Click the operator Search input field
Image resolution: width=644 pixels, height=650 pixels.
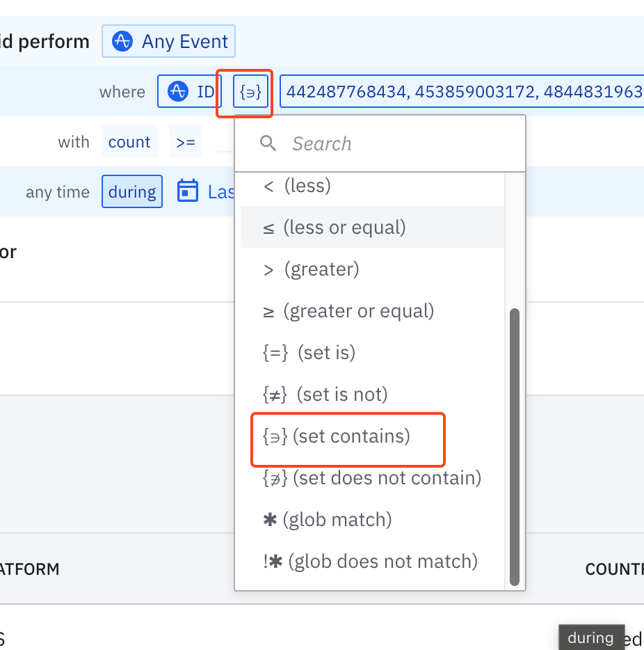(x=396, y=143)
